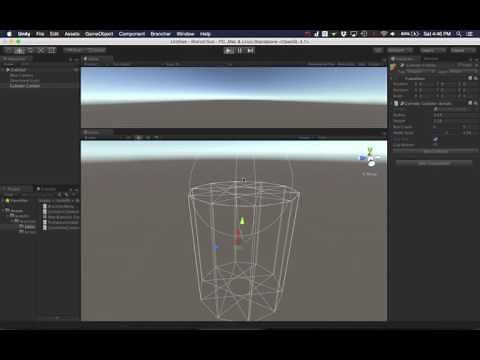
Task: Toggle the GameObject active checkbox in Inspector
Action: click(x=402, y=65)
